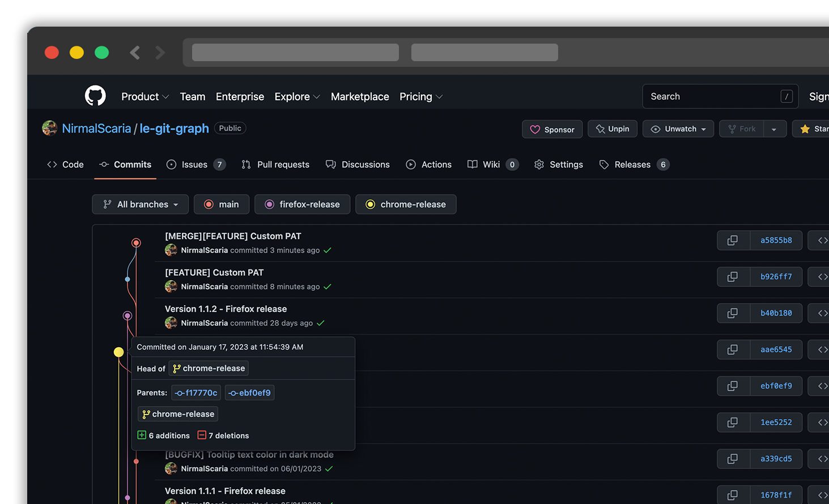Click the purple firefox-release graph node
829x504 pixels.
point(127,315)
